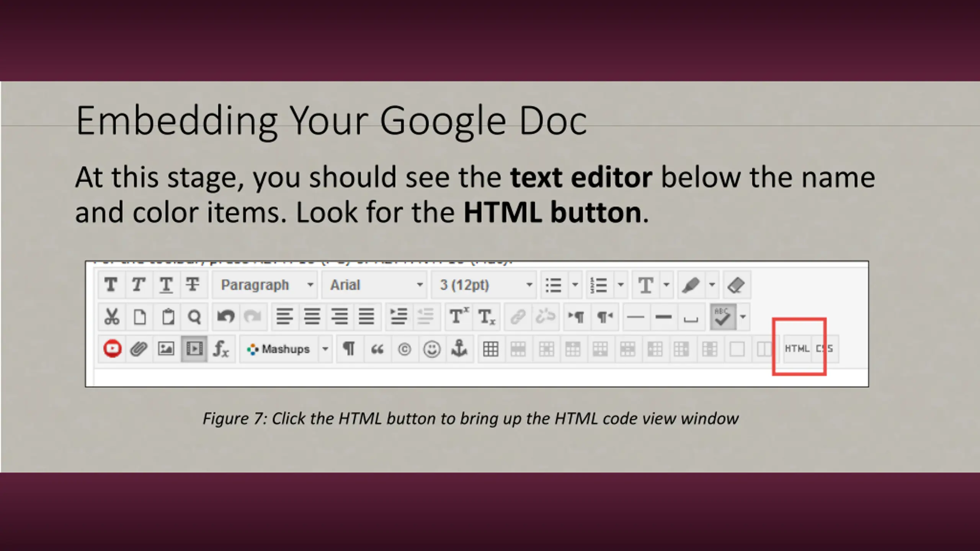Screen dimensions: 980x551
Task: Click the red YouTube video icon
Action: tap(112, 349)
